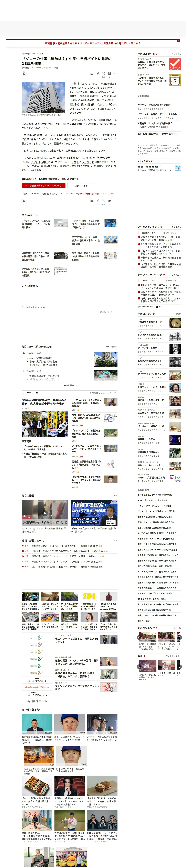Open the asahi_yokohama SNS account link
Viewport: 186px width, 868px height.
point(148,167)
